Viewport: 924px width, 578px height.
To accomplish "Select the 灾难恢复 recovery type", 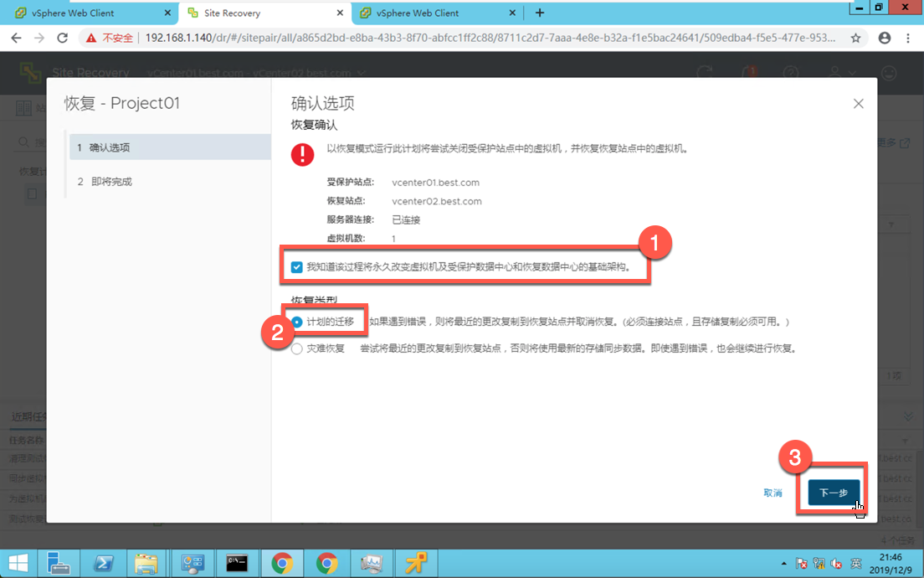I will 296,348.
